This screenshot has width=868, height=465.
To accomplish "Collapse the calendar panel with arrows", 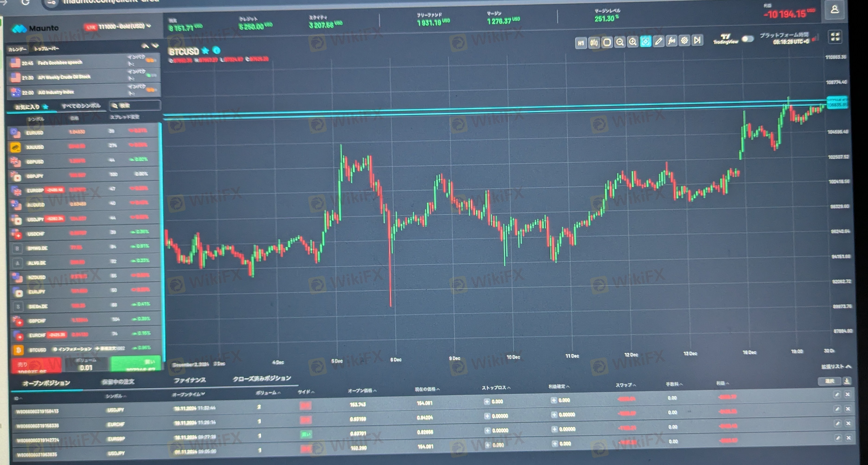I will pyautogui.click(x=150, y=45).
